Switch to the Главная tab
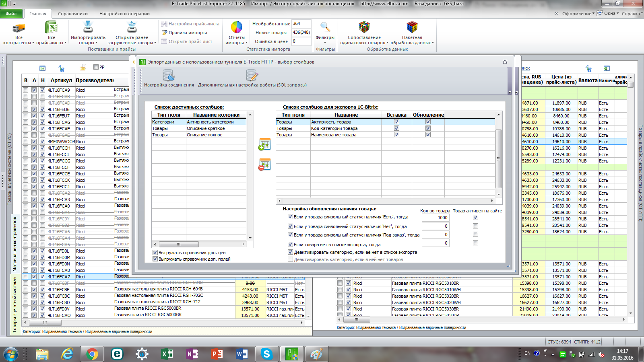The image size is (644, 362). [38, 14]
